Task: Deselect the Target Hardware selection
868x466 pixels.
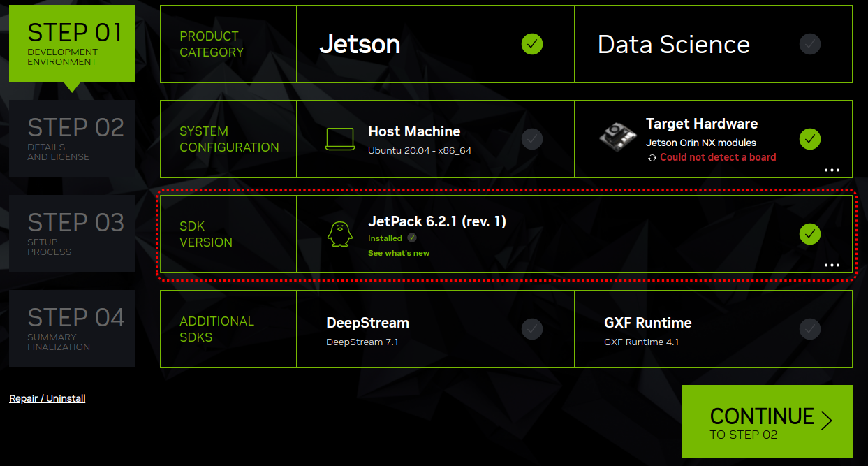Action: point(810,139)
